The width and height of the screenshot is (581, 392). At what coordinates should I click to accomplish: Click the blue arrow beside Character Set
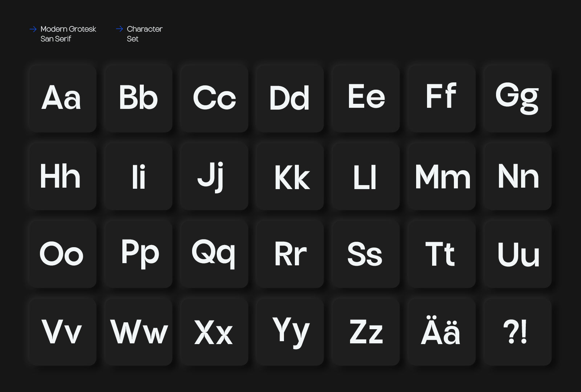119,29
